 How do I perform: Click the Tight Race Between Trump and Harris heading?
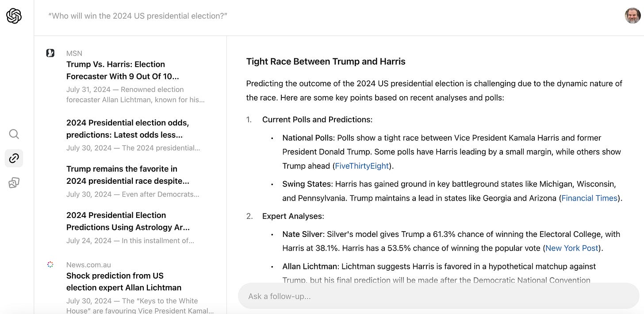point(326,62)
